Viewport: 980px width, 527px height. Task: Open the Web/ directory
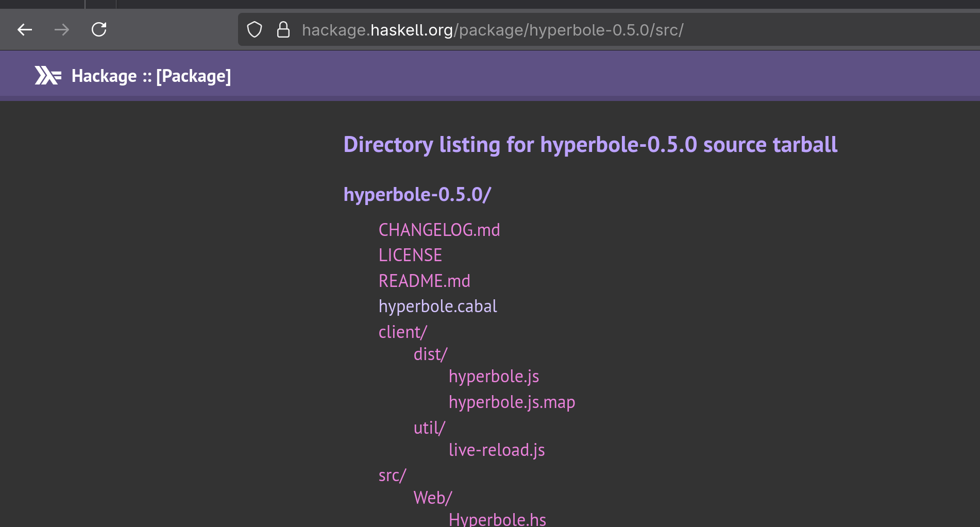(x=433, y=498)
